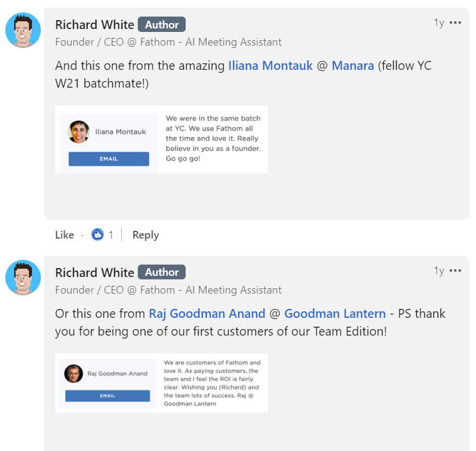The image size is (476, 451).
Task: Click the Author badge on the second comment
Action: (161, 272)
